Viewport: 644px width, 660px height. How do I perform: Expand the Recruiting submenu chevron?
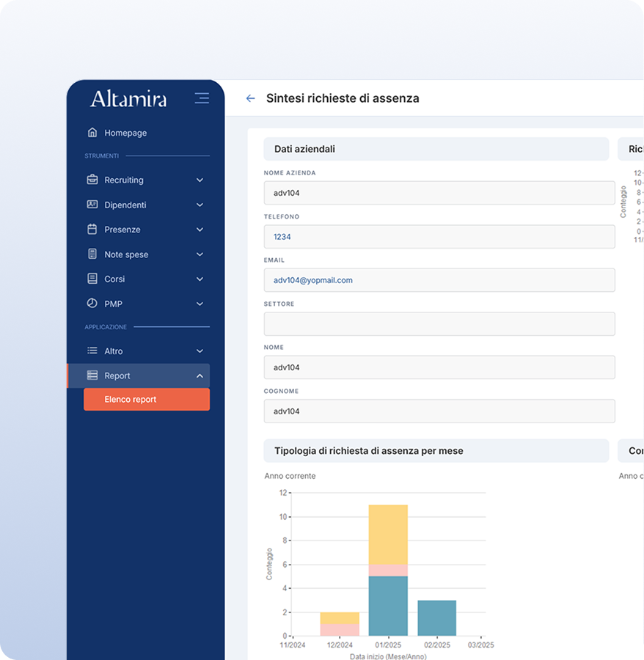pyautogui.click(x=200, y=180)
